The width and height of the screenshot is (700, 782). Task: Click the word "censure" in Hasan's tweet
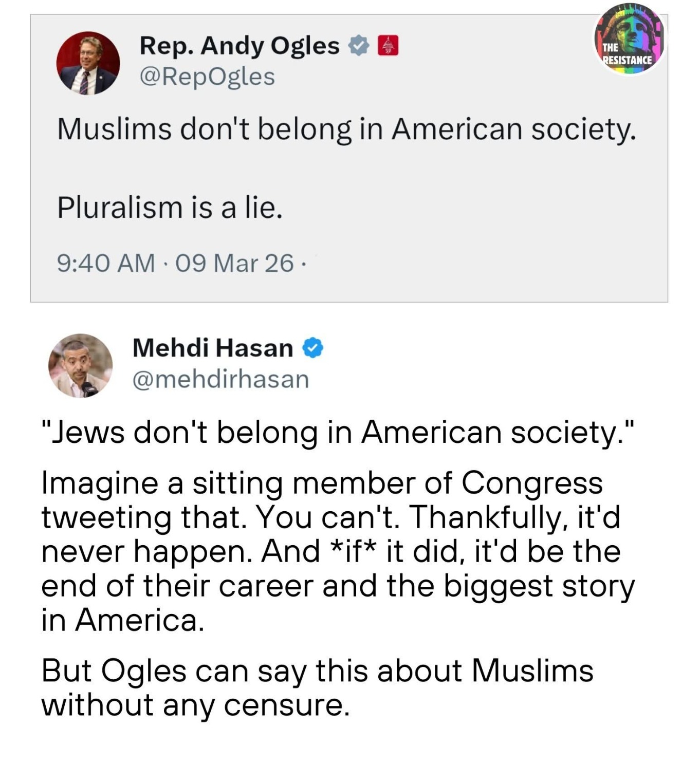pyautogui.click(x=286, y=705)
